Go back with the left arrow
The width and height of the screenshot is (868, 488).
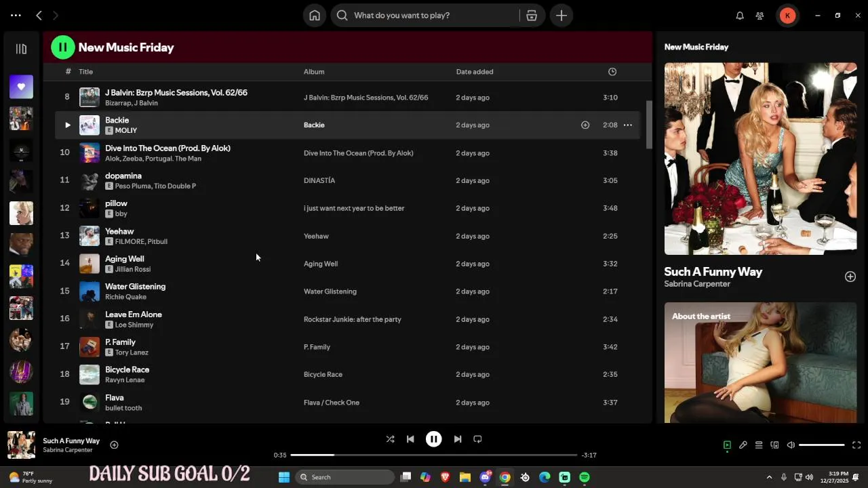coord(39,15)
